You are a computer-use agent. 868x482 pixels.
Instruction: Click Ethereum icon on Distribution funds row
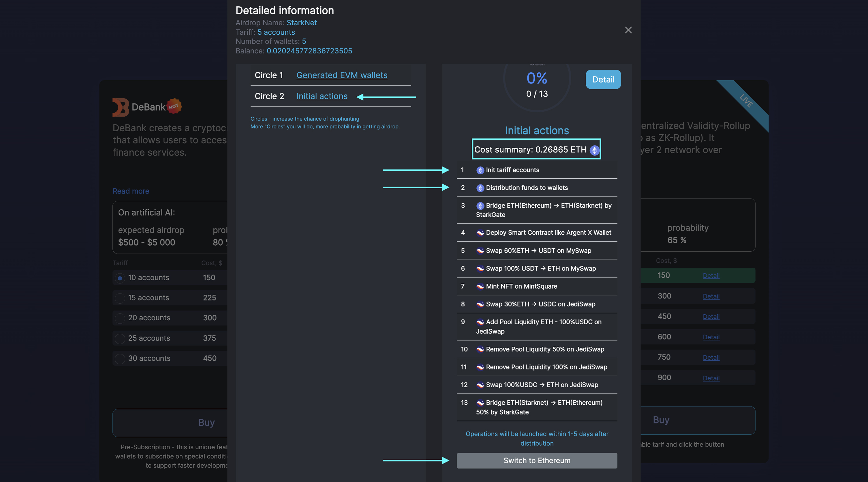(x=480, y=188)
